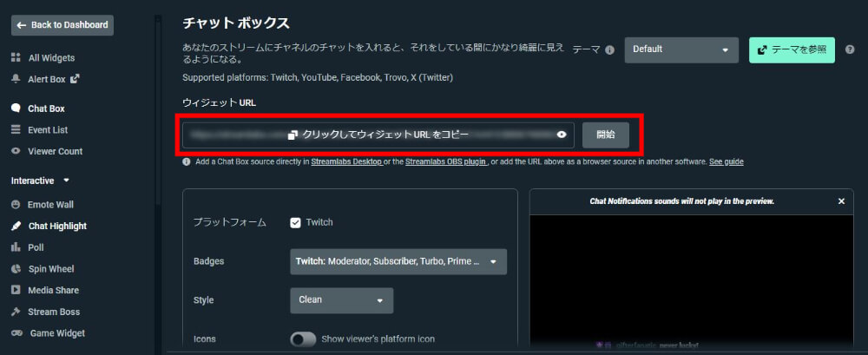
Task: Open Event List in sidebar
Action: point(48,129)
